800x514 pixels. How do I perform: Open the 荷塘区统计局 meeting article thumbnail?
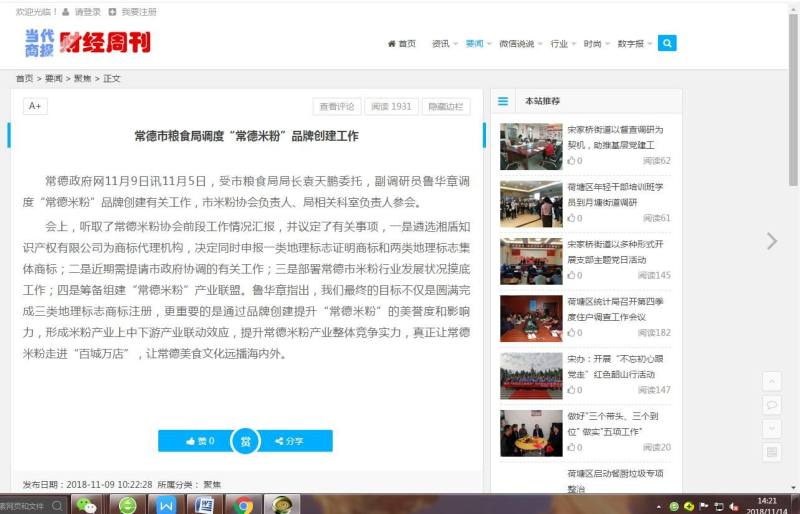point(531,318)
